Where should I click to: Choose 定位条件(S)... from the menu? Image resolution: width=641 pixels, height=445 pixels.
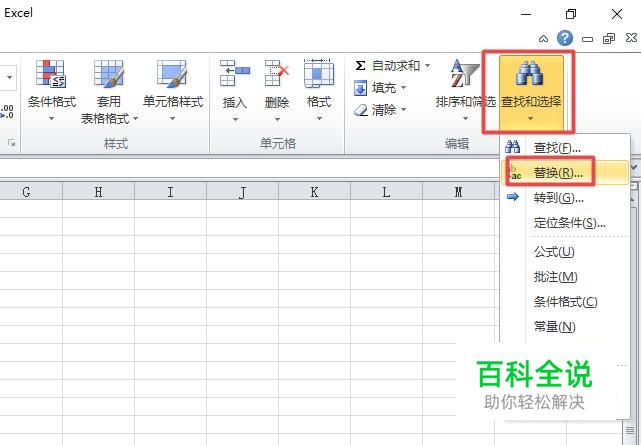(x=565, y=223)
